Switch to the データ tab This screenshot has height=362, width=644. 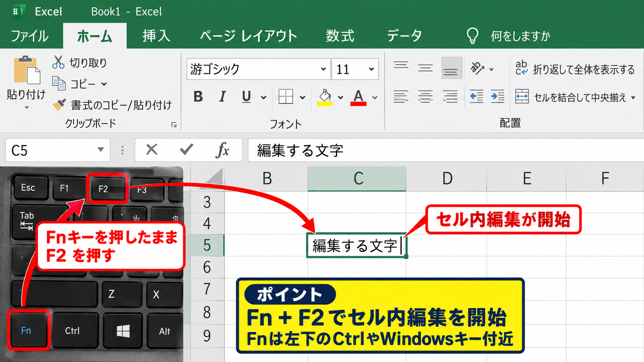(x=404, y=36)
